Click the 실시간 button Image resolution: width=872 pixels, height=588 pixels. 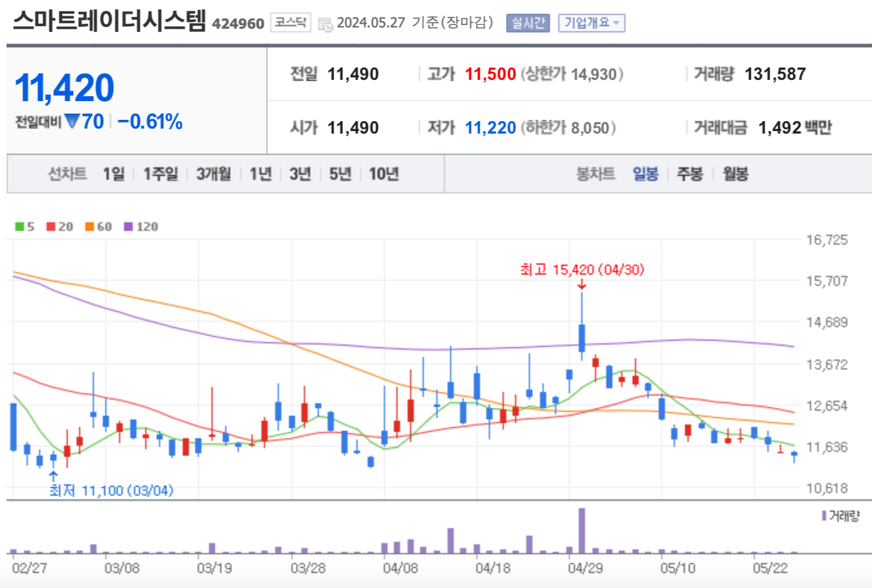pos(528,23)
